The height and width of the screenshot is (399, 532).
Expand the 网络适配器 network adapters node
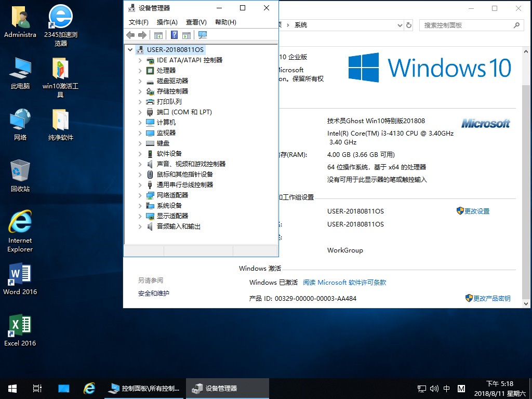coord(140,195)
